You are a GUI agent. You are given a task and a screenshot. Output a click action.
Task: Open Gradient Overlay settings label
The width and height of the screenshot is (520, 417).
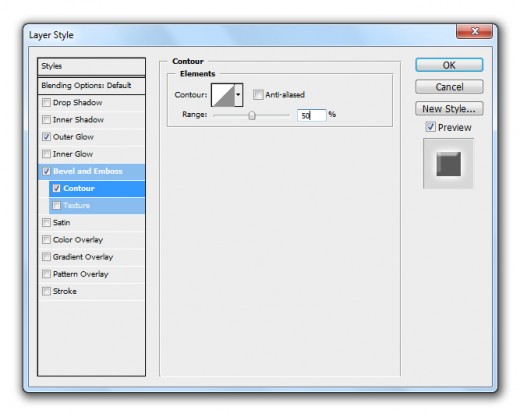coord(83,257)
